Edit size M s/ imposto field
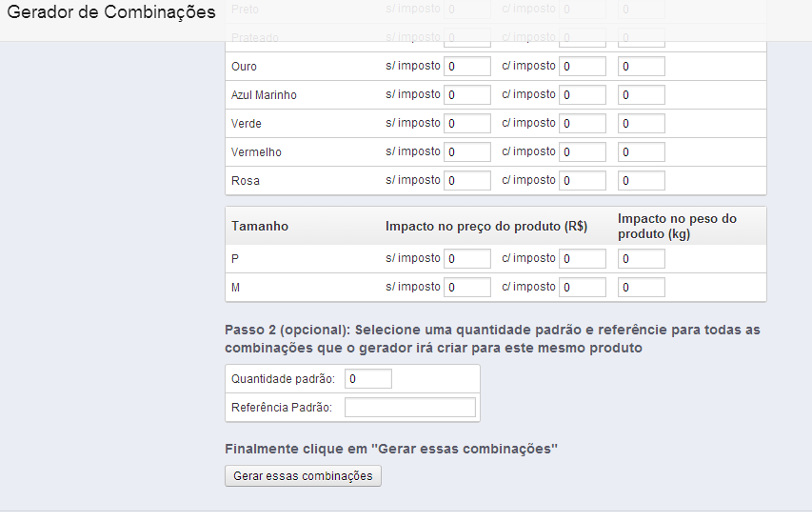 [x=467, y=287]
